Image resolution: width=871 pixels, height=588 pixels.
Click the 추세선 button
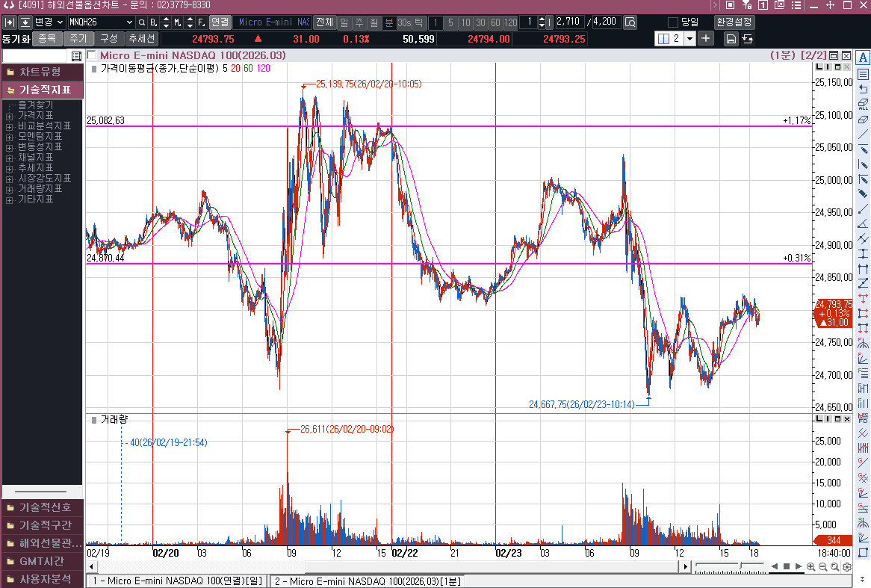[141, 38]
